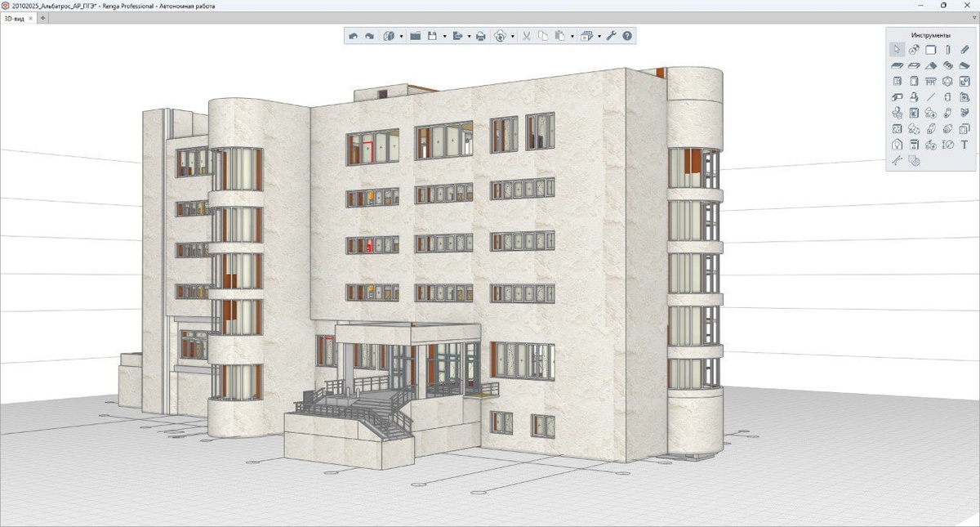
Task: Click the Print icon
Action: point(480,36)
